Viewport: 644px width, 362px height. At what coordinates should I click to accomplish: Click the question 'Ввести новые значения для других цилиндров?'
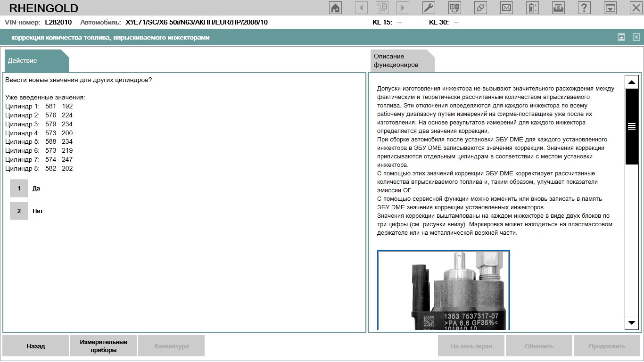[78, 80]
